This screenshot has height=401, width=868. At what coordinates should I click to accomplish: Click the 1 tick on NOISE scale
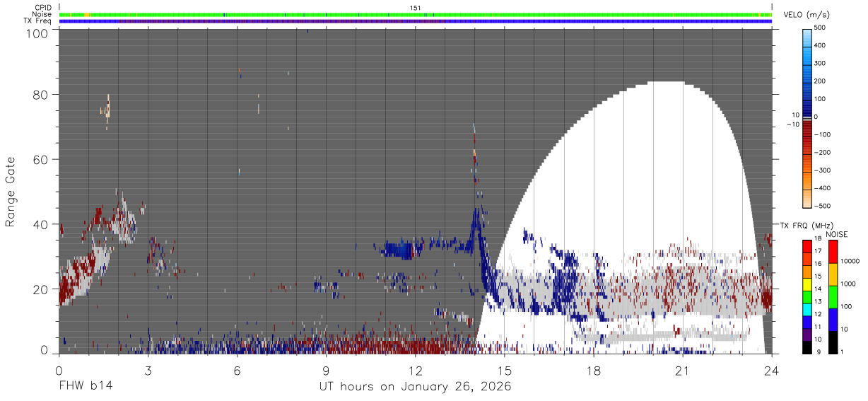coord(843,351)
